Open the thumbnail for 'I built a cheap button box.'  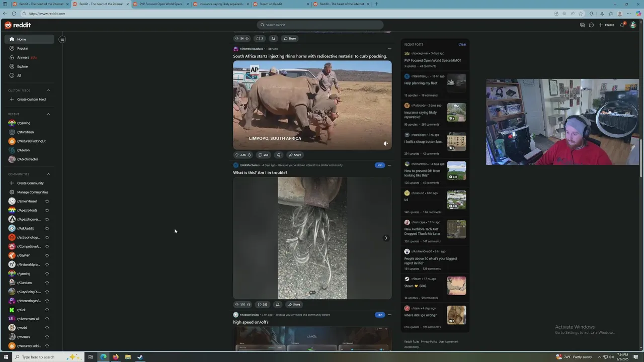(x=456, y=142)
